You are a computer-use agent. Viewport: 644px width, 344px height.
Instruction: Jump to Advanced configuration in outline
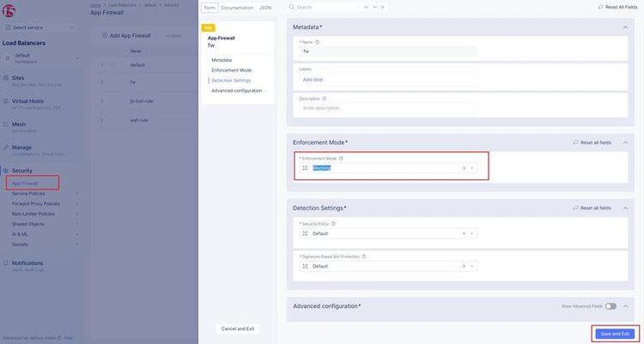237,91
